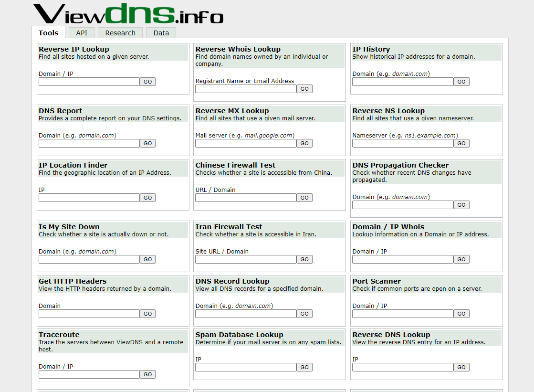Open the Research tab

pyautogui.click(x=120, y=33)
